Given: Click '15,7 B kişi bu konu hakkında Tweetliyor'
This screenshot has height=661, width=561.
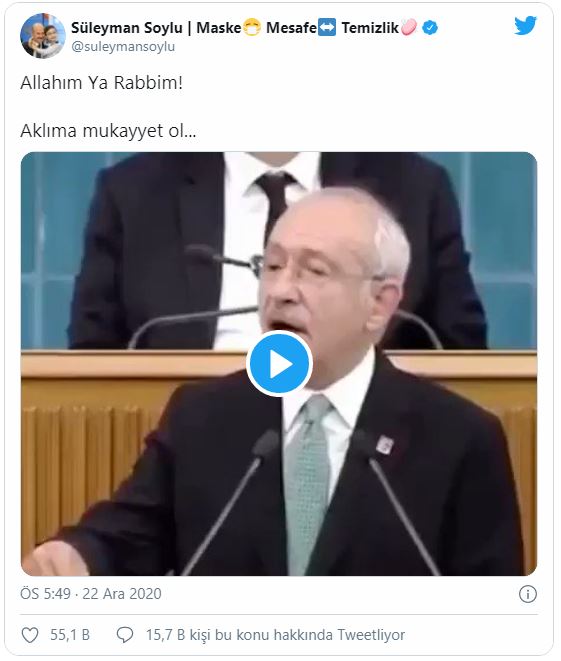Looking at the screenshot, I should (275, 635).
